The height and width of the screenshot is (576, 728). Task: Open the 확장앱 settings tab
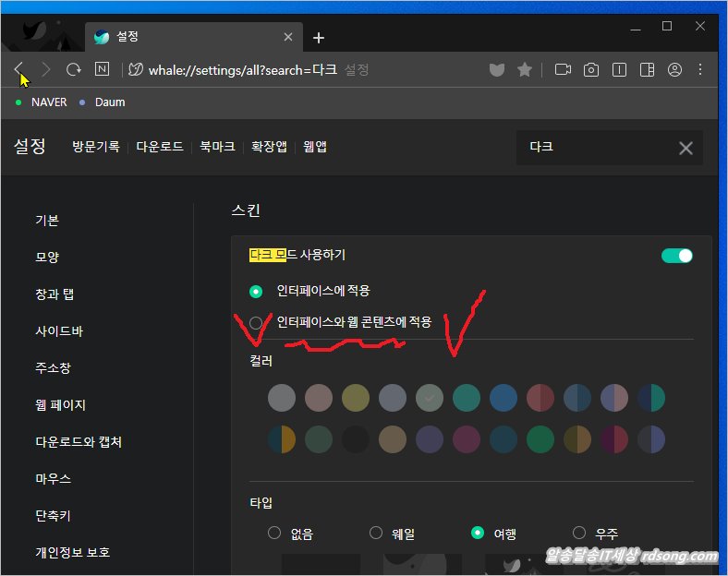point(269,147)
